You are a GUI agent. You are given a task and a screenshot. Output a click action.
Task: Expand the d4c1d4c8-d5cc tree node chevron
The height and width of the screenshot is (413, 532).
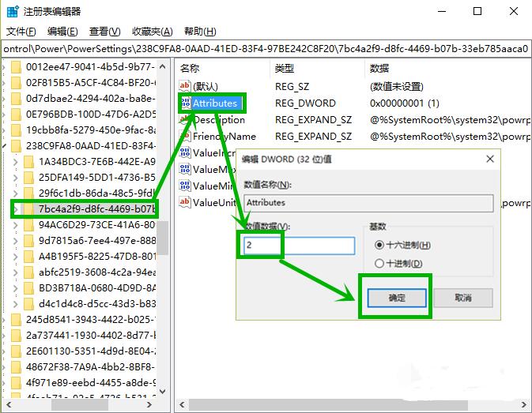[16, 304]
